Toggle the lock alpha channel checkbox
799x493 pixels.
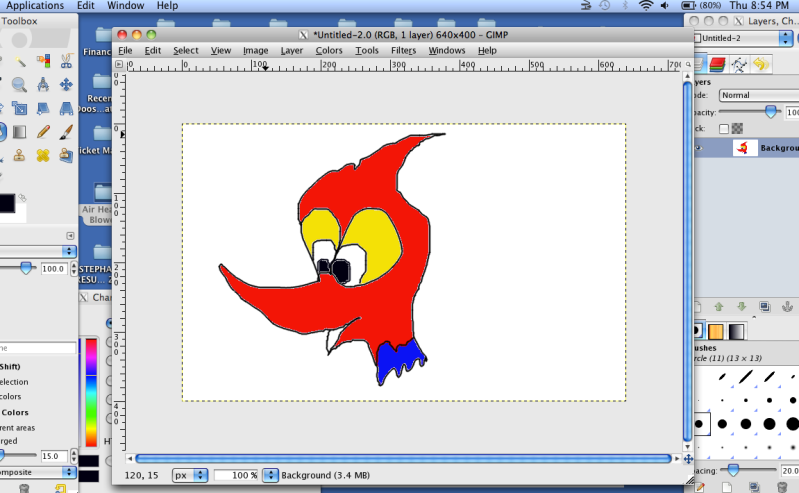(x=724, y=128)
